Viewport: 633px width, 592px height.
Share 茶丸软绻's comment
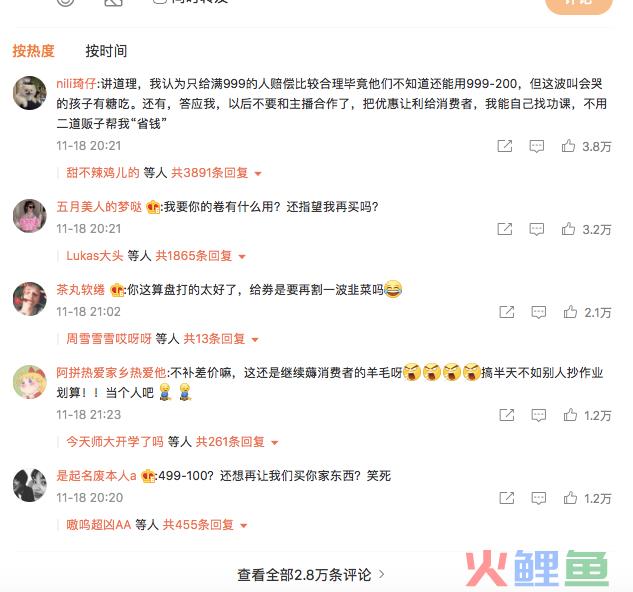507,312
